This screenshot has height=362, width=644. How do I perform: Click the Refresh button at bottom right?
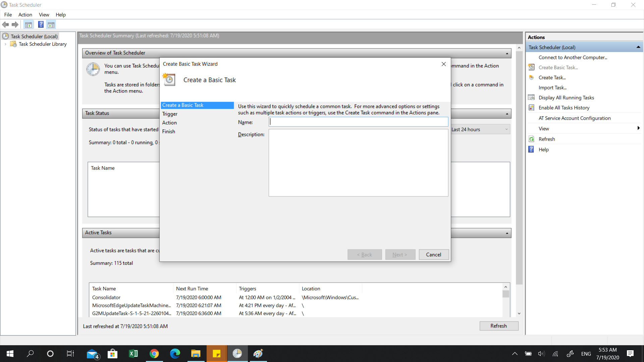pos(498,326)
